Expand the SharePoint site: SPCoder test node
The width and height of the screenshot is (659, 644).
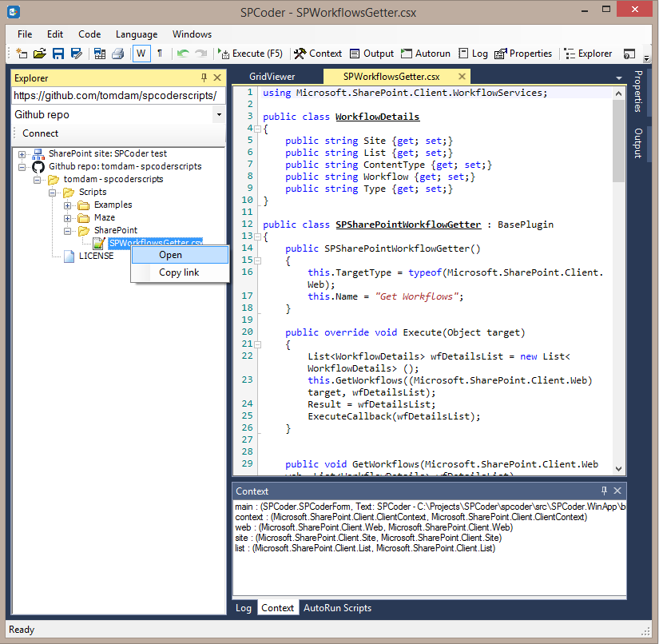tap(22, 154)
